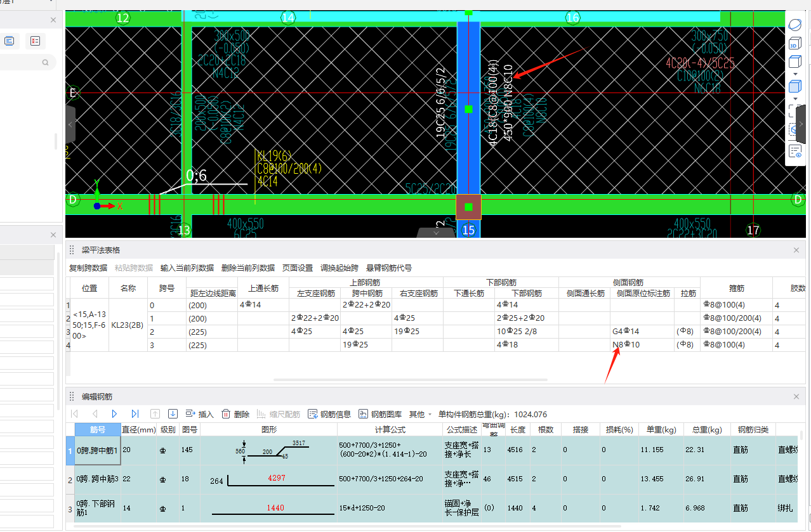Click the display settings icon with eye
811x532 pixels.
[x=795, y=151]
